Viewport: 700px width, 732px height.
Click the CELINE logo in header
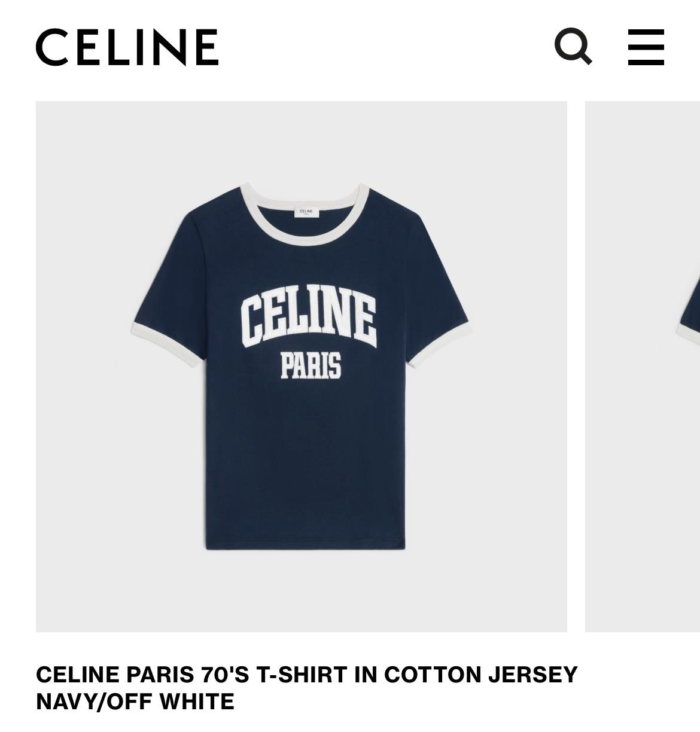pos(127,47)
